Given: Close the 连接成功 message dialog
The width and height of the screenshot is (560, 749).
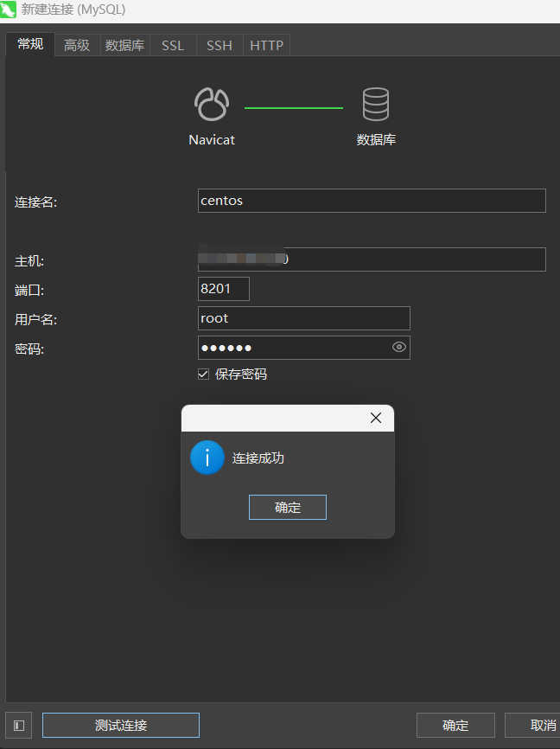Looking at the screenshot, I should [x=376, y=418].
